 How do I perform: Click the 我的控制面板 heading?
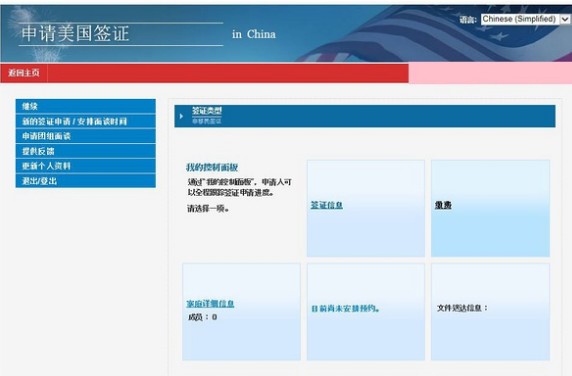[x=212, y=167]
